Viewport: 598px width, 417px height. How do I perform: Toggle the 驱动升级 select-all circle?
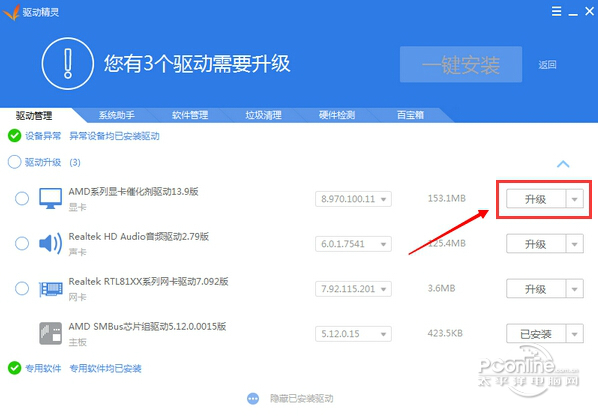[x=14, y=162]
